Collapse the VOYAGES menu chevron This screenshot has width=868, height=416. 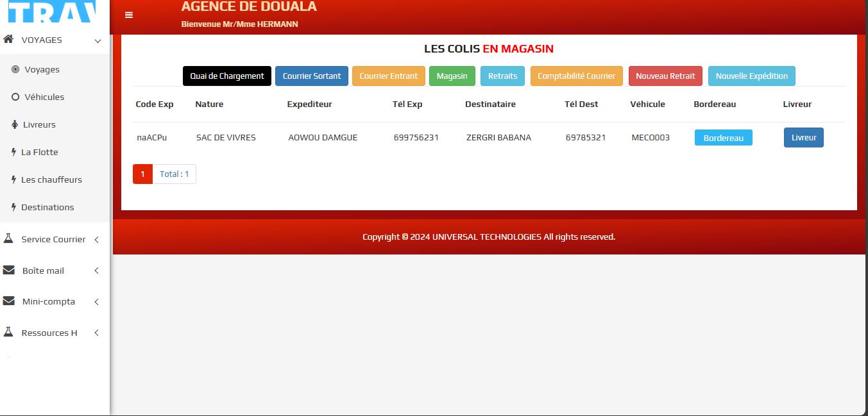tap(98, 41)
